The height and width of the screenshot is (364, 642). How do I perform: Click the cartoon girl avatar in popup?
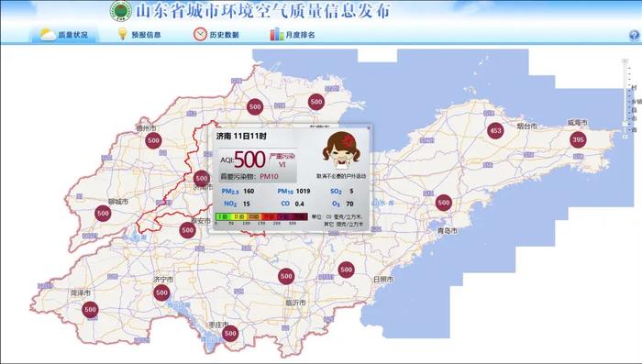point(341,150)
